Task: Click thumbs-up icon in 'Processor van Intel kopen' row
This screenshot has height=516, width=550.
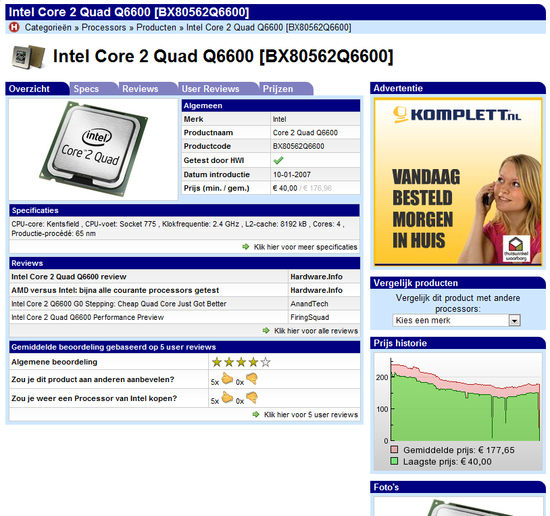Action: (227, 397)
